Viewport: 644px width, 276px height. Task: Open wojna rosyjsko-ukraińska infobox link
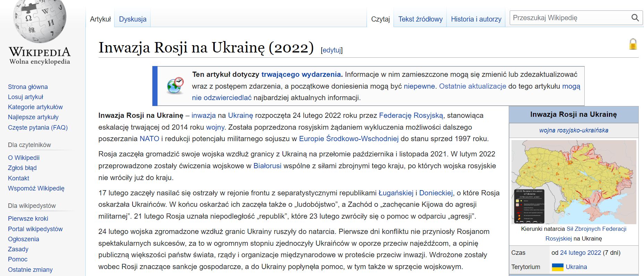[574, 130]
